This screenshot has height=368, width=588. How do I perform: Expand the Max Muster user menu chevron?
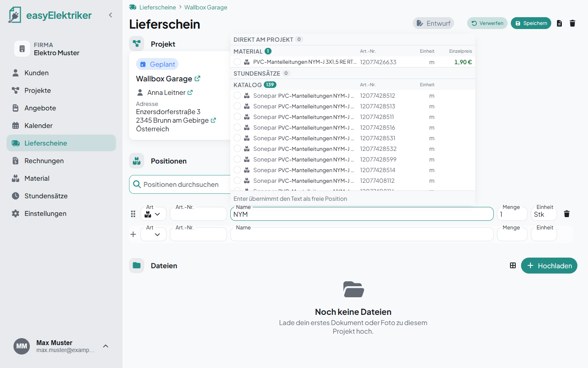pyautogui.click(x=106, y=346)
